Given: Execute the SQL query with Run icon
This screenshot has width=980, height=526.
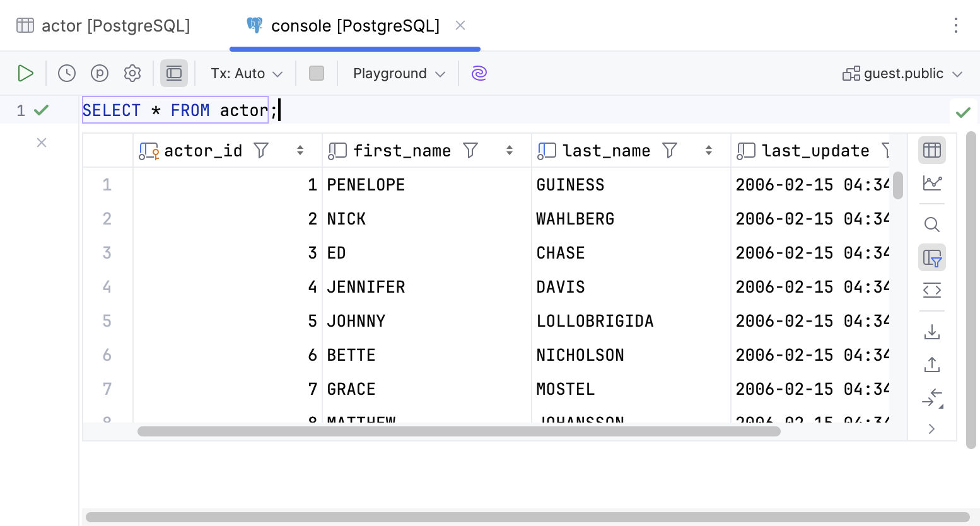Looking at the screenshot, I should coord(26,73).
